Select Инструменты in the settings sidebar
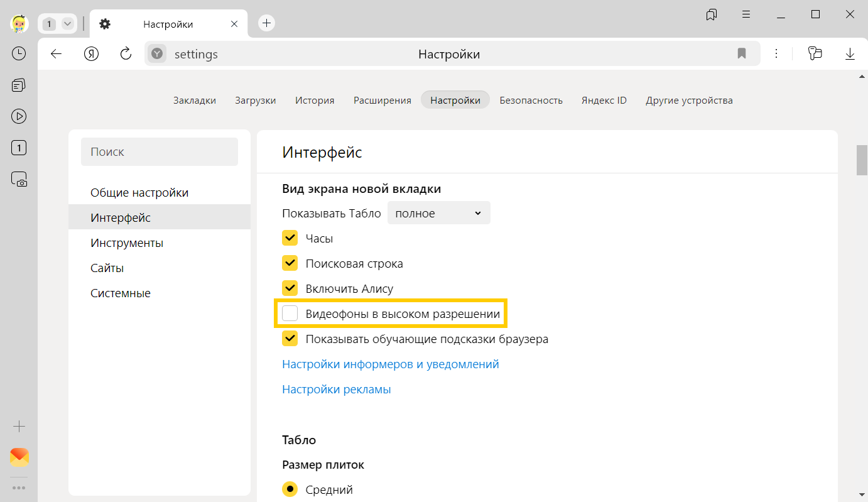This screenshot has width=868, height=502. [127, 243]
